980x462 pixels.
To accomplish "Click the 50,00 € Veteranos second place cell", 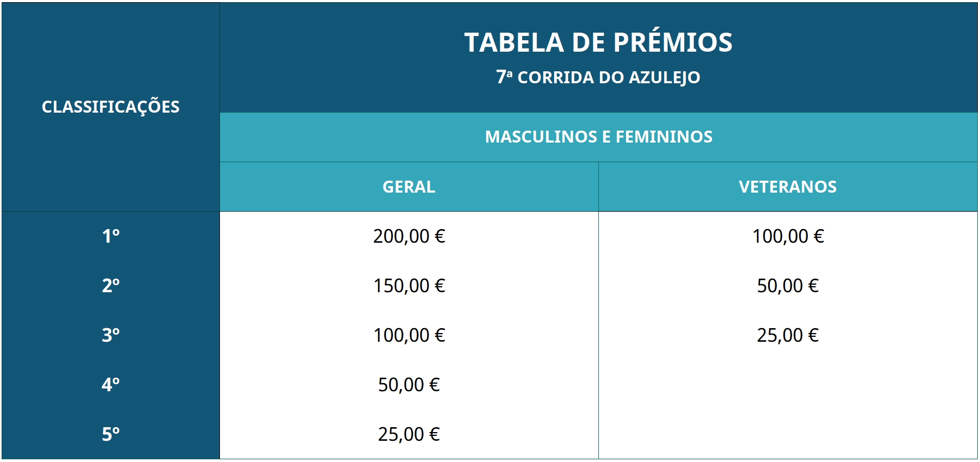I will [x=788, y=286].
